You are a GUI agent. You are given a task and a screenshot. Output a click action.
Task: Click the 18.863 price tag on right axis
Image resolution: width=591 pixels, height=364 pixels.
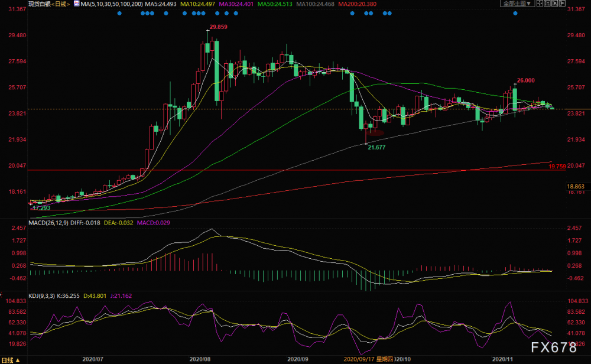tap(576, 187)
